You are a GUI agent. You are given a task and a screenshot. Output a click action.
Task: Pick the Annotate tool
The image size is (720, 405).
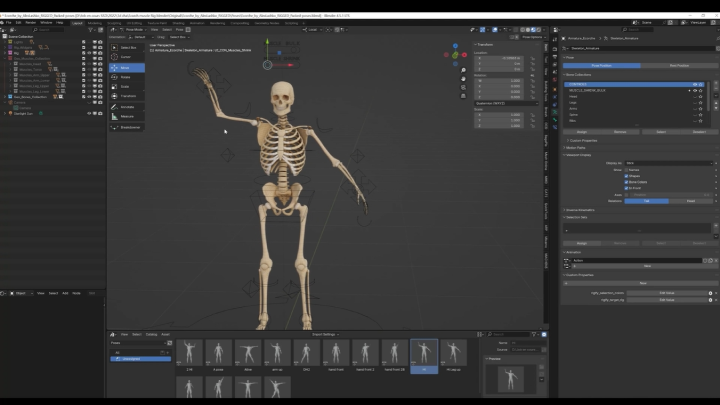pyautogui.click(x=126, y=107)
